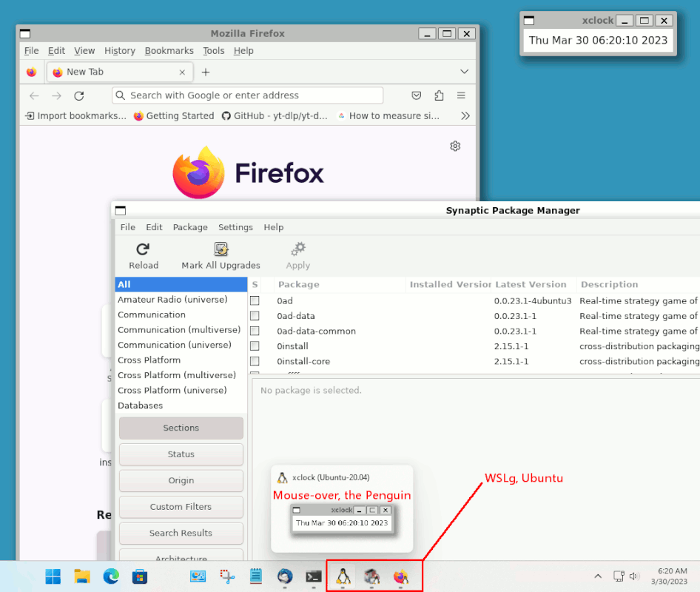This screenshot has height=592, width=700.
Task: Open the Firefox window menu icon
Action: (x=25, y=33)
